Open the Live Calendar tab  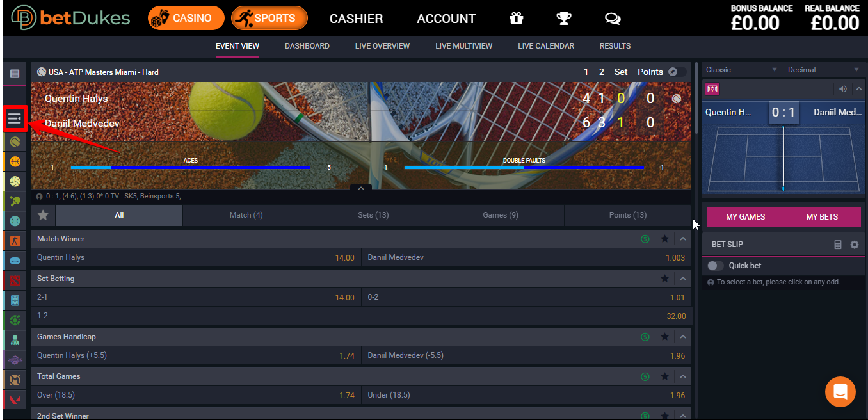click(546, 46)
